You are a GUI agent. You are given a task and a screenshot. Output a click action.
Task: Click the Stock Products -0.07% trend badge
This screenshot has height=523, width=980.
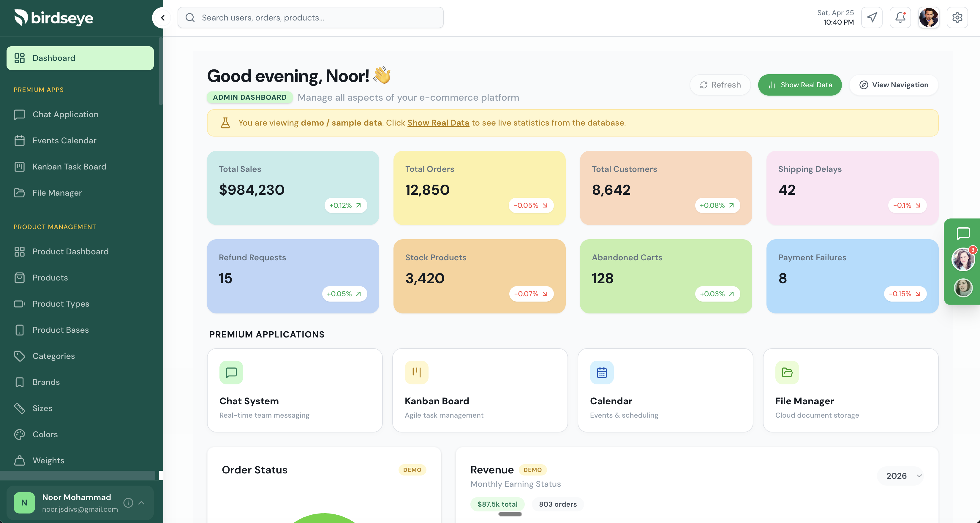(531, 294)
